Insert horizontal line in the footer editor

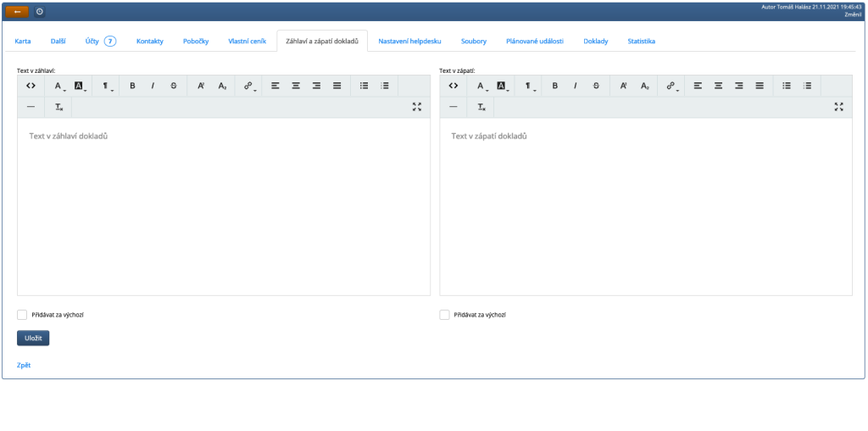[453, 107]
